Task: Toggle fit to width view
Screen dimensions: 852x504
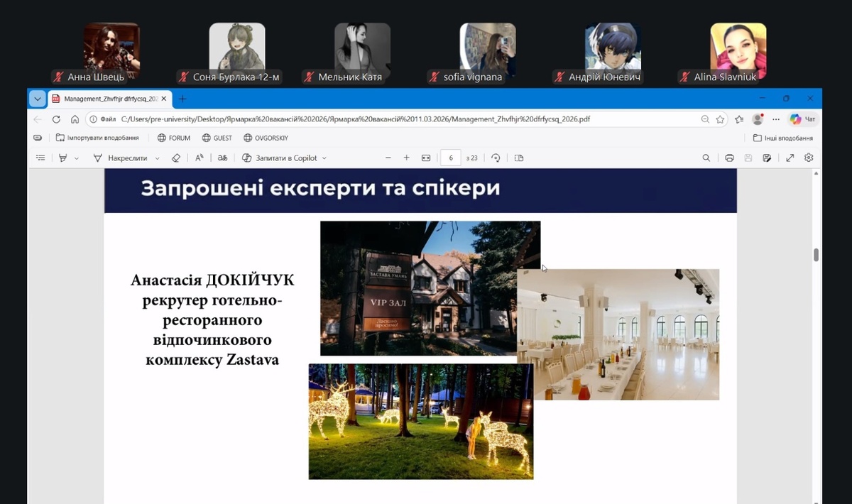Action: (426, 158)
